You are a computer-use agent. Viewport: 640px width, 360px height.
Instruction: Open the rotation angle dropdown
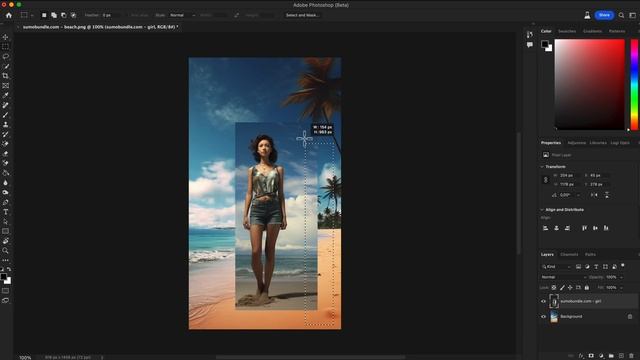[x=578, y=195]
